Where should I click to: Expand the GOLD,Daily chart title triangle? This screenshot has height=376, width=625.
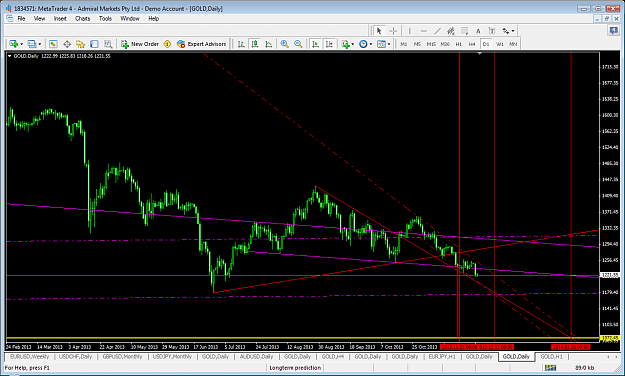(x=10, y=56)
